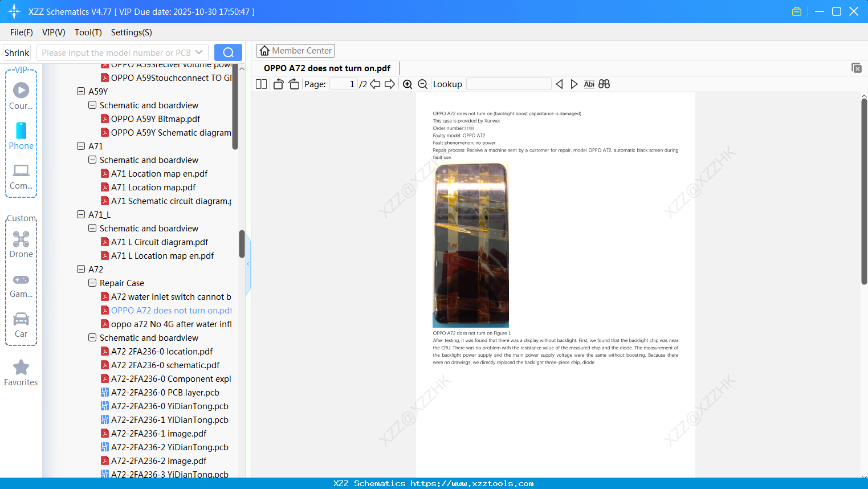868x489 pixels.
Task: Rotate the PDF page counterclockwise
Action: [x=278, y=84]
